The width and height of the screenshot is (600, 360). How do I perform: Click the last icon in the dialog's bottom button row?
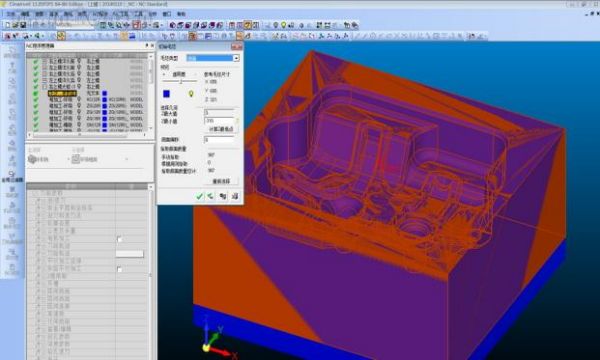click(235, 196)
